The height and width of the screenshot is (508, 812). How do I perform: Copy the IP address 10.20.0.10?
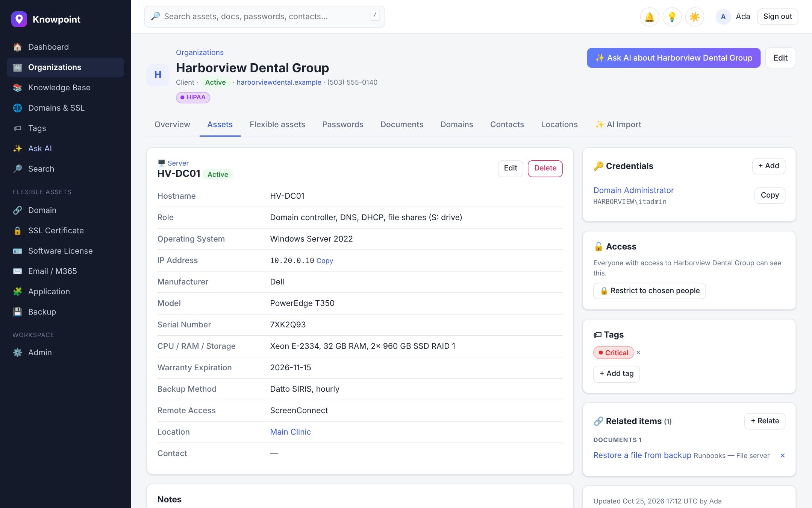pyautogui.click(x=324, y=261)
